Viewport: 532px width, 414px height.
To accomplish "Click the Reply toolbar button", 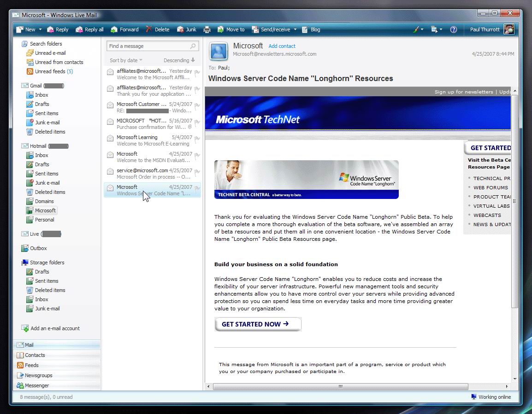I will pyautogui.click(x=58, y=29).
